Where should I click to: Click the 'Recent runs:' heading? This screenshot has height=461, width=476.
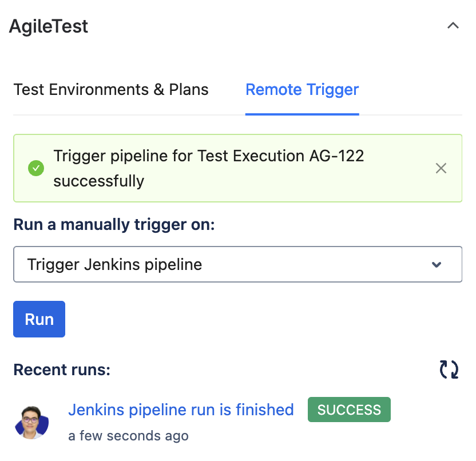(x=62, y=370)
